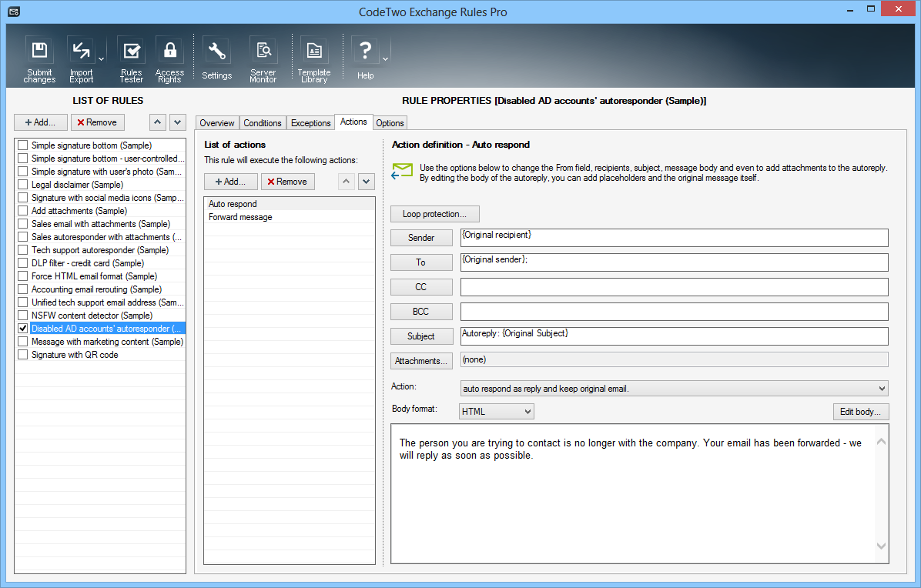This screenshot has height=588, width=921.
Task: Open Settings wrench icon
Action: click(x=217, y=52)
